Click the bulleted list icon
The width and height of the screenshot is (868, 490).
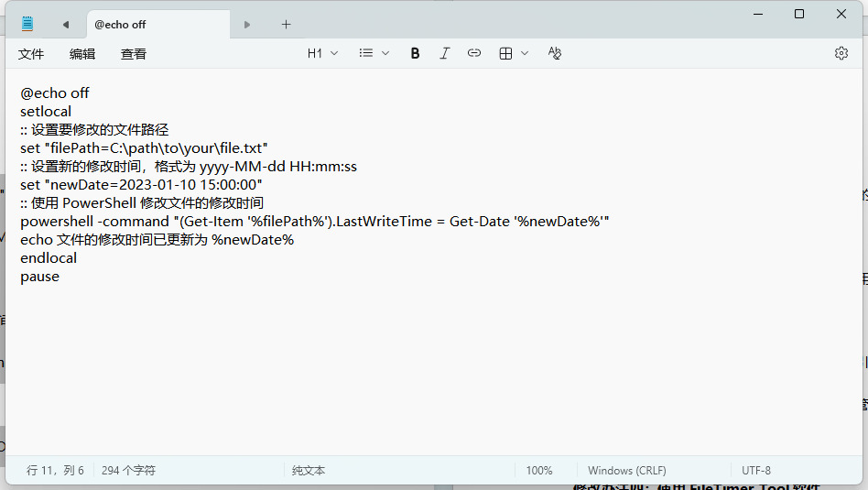(x=365, y=53)
